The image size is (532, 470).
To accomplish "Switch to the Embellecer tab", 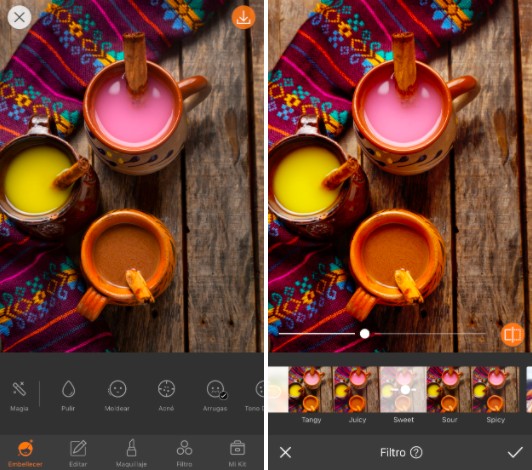I will pos(25,453).
